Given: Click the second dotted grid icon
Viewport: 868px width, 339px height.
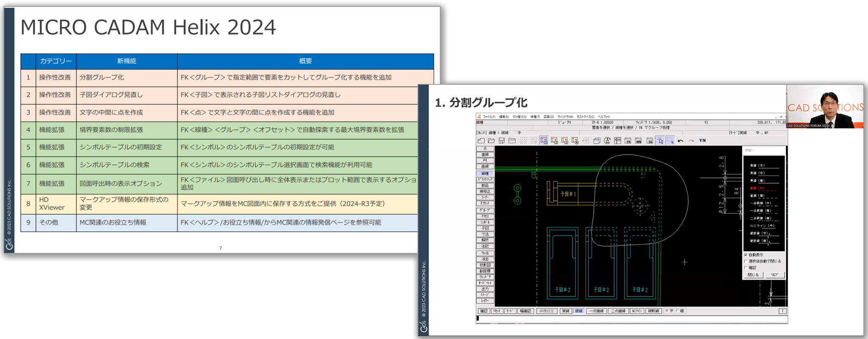Looking at the screenshot, I should pos(534,141).
